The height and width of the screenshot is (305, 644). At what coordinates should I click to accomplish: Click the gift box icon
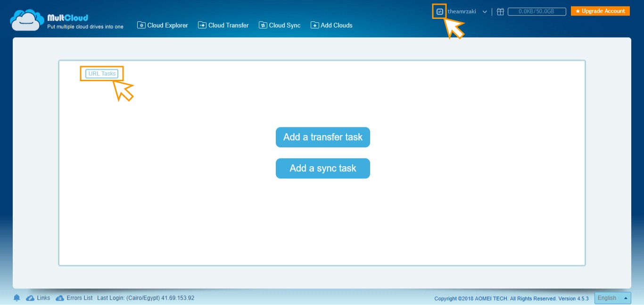500,11
